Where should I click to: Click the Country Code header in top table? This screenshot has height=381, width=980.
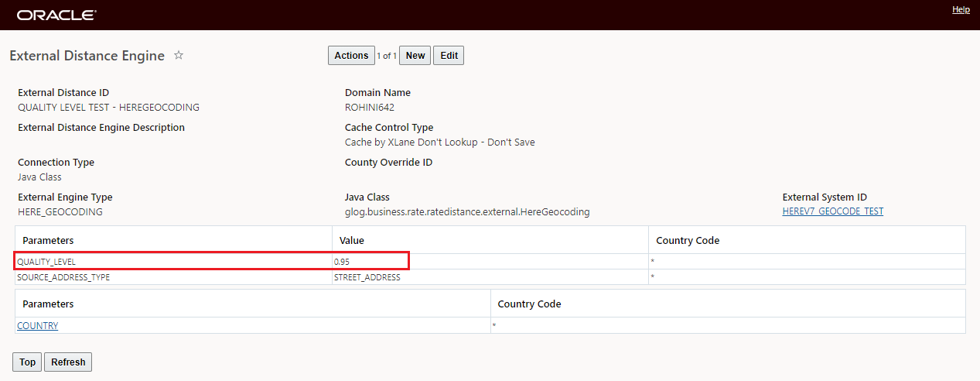coord(687,241)
